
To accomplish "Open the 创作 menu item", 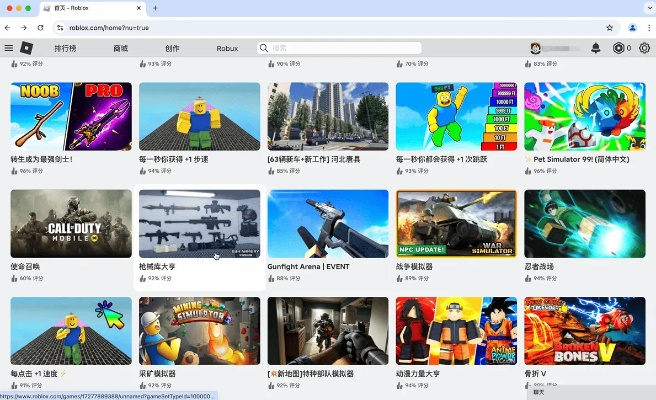I will (x=172, y=48).
